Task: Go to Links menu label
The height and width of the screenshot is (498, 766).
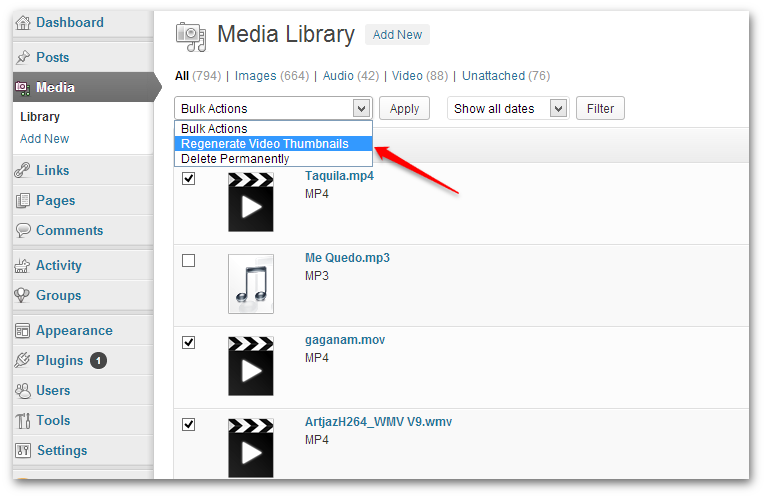Action: pyautogui.click(x=53, y=171)
